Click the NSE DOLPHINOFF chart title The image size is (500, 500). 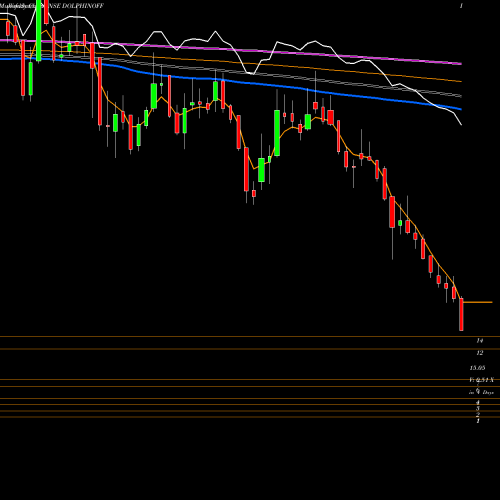tap(76, 6)
